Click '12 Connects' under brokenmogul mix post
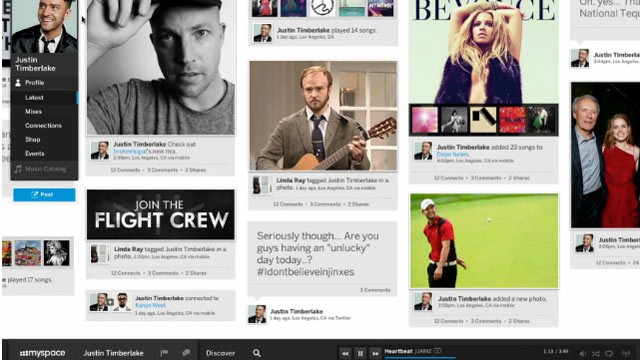Screen dimensions: 640x360 click(x=125, y=170)
